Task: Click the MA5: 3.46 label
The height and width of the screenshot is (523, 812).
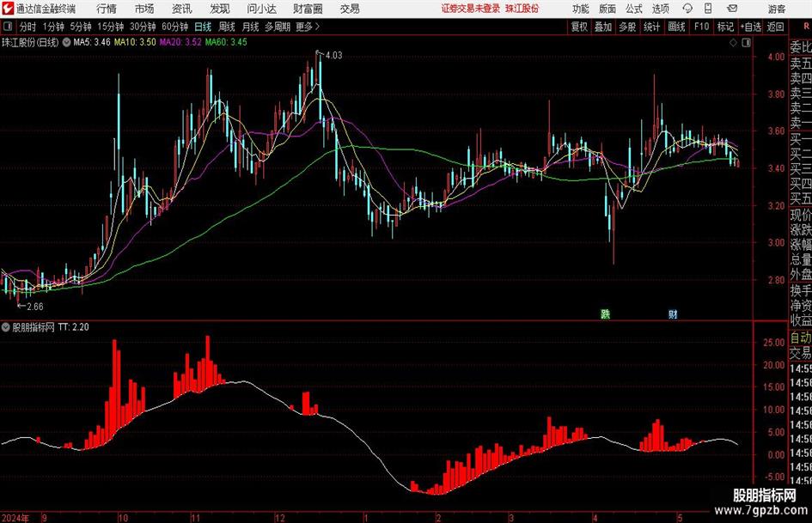Action: [x=92, y=42]
